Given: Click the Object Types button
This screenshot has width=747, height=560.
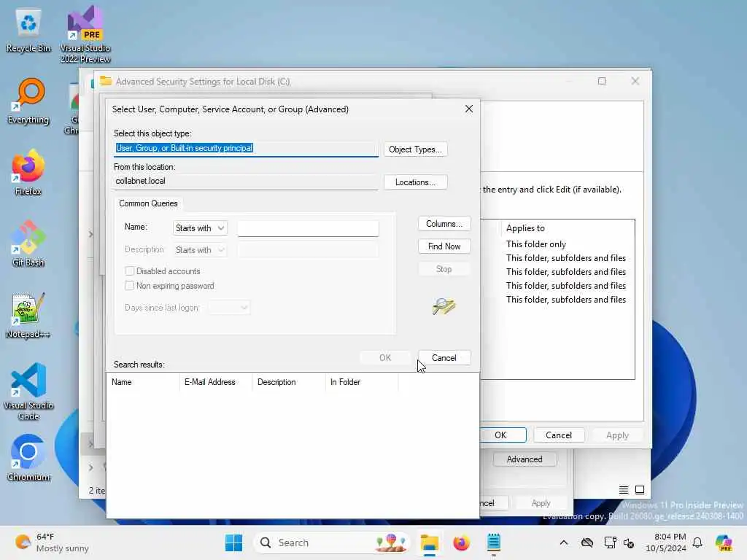Looking at the screenshot, I should [415, 149].
